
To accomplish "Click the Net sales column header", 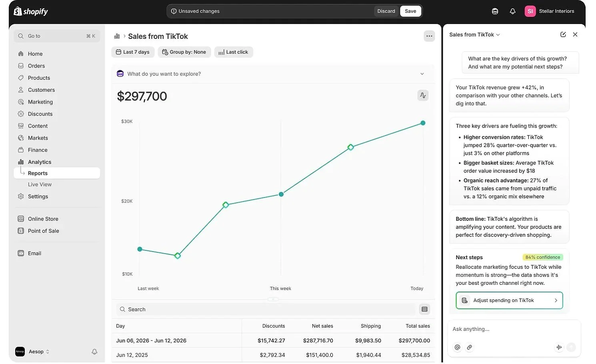I will [x=322, y=326].
